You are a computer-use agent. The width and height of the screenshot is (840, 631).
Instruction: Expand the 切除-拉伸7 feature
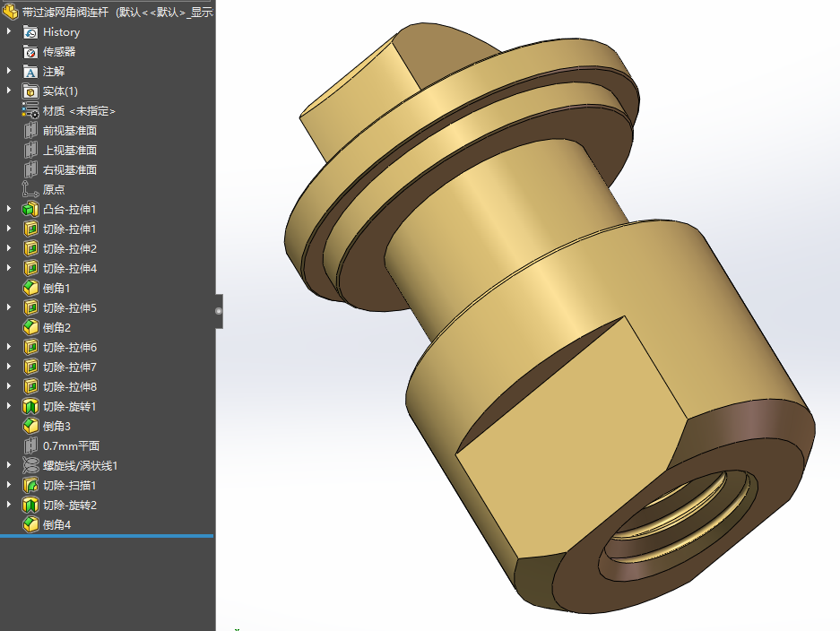pyautogui.click(x=9, y=367)
